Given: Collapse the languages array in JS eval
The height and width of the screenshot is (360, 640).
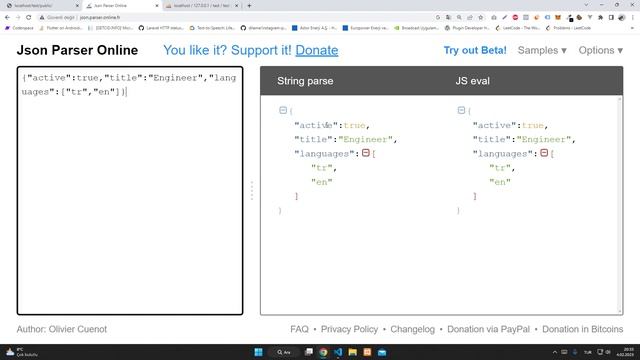Looking at the screenshot, I should pyautogui.click(x=544, y=153).
